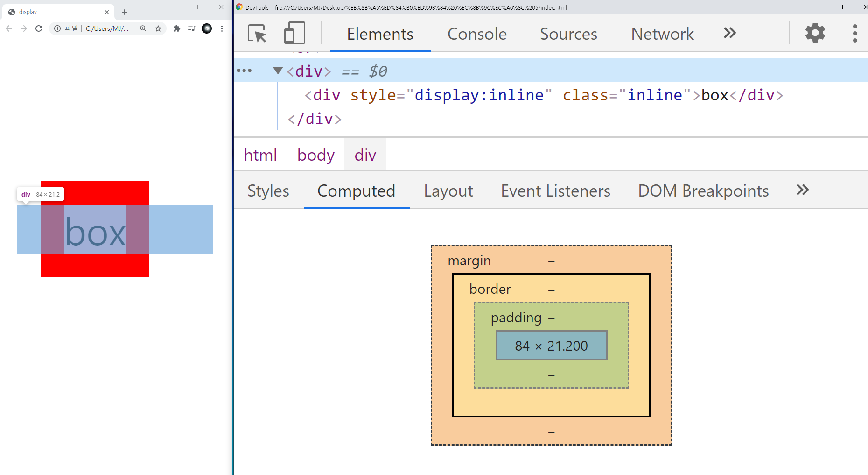Open the browser profile avatar
Viewport: 868px width, 475px height.
click(x=207, y=28)
